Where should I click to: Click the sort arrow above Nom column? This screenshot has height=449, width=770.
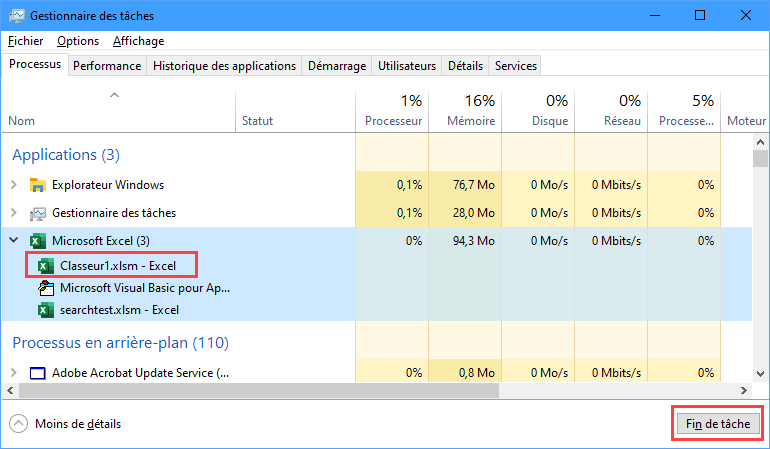coord(114,95)
